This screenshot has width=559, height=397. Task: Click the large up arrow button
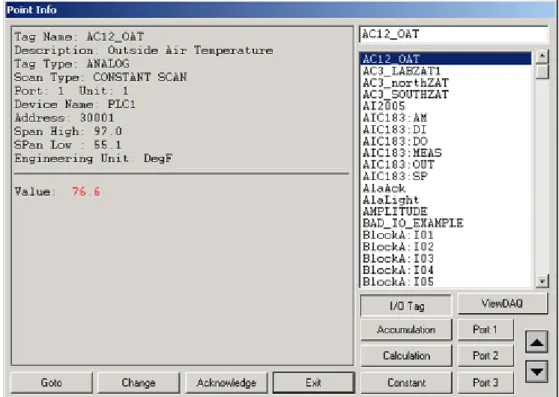(536, 342)
